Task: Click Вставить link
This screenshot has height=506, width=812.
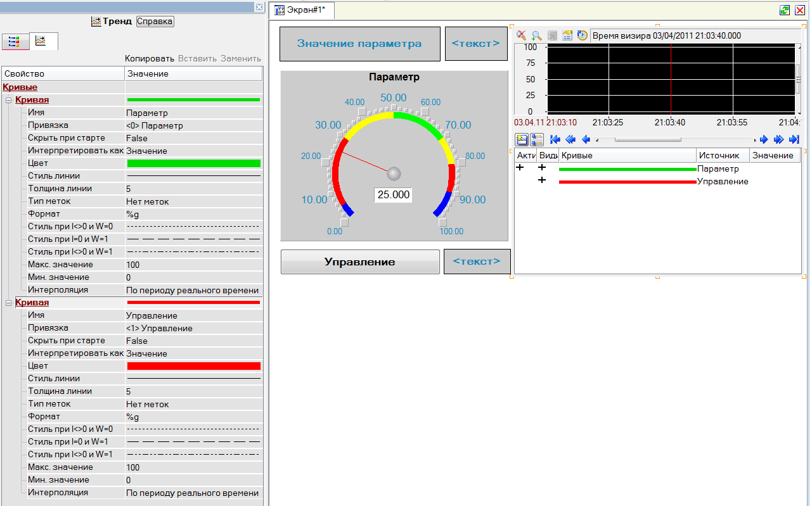Action: (198, 58)
